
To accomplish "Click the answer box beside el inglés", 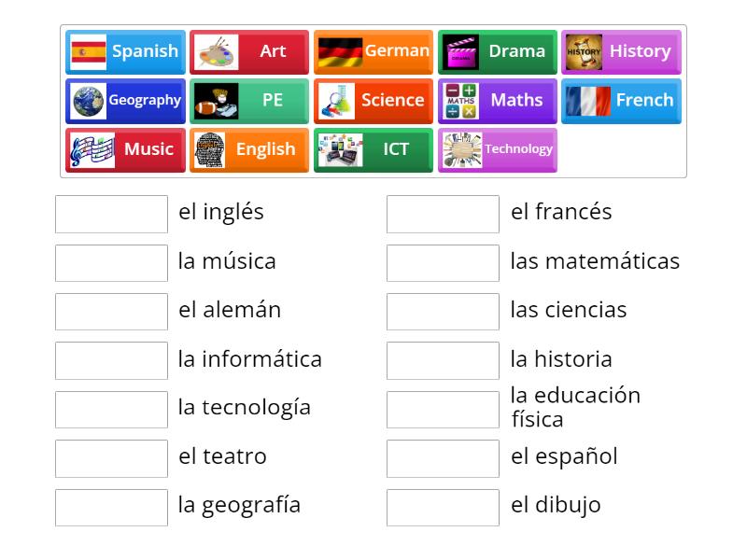I will pos(111,214).
